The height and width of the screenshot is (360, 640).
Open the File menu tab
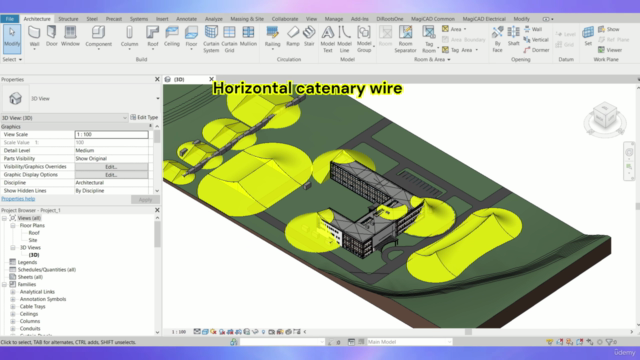(9, 19)
